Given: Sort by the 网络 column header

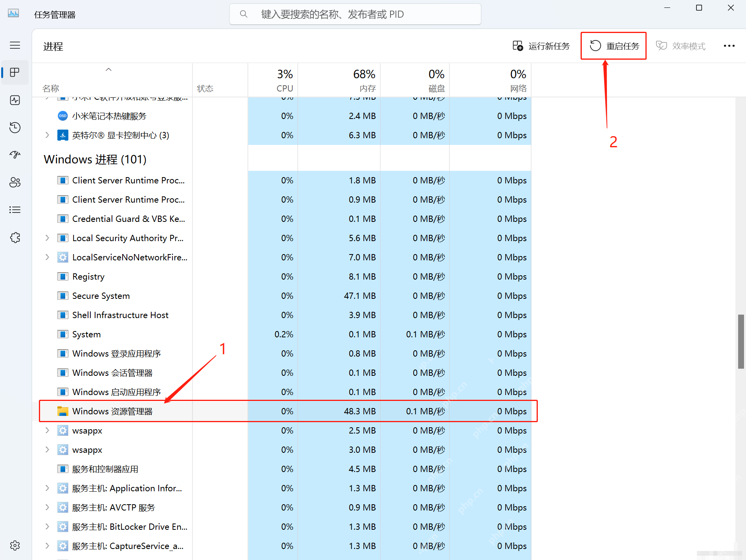Looking at the screenshot, I should pos(490,80).
